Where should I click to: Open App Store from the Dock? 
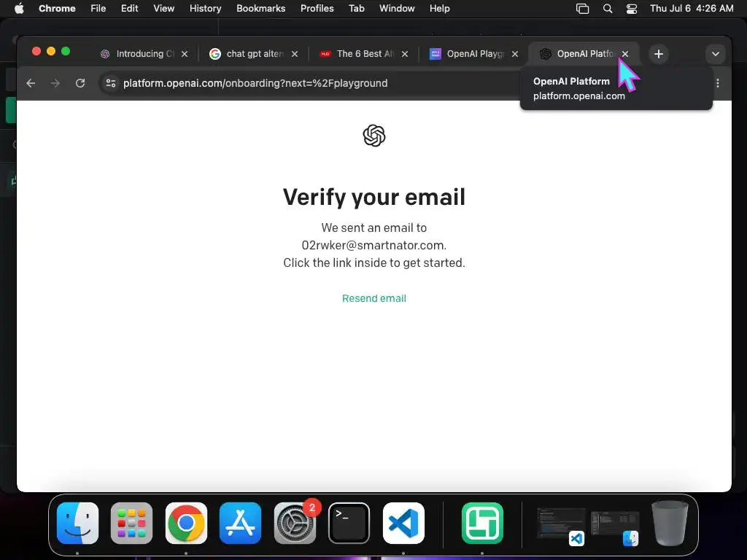[x=240, y=523]
